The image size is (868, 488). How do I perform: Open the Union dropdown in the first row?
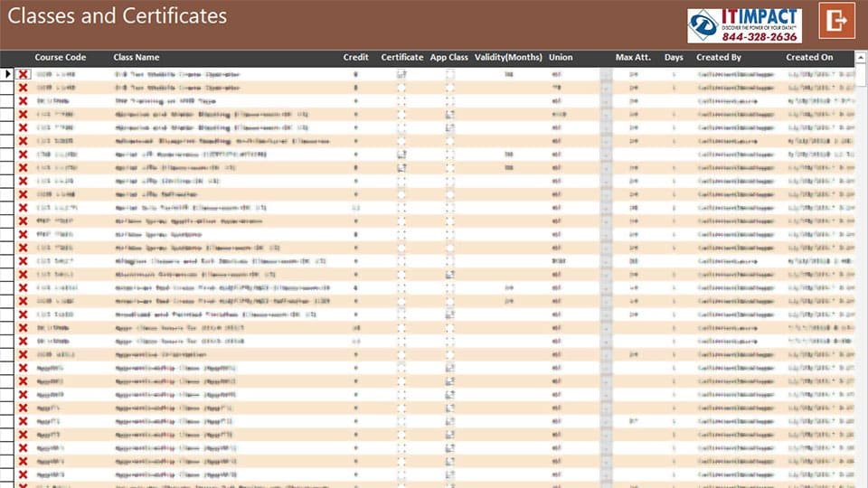click(606, 74)
